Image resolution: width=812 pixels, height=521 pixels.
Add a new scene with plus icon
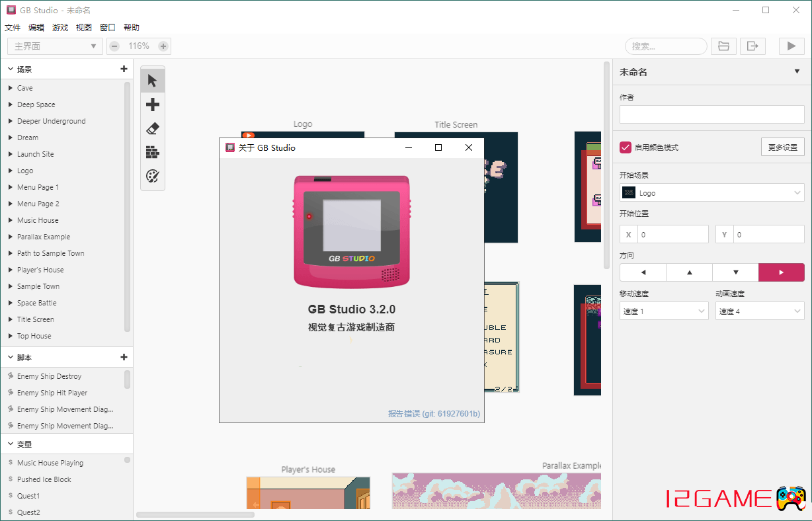click(x=124, y=69)
